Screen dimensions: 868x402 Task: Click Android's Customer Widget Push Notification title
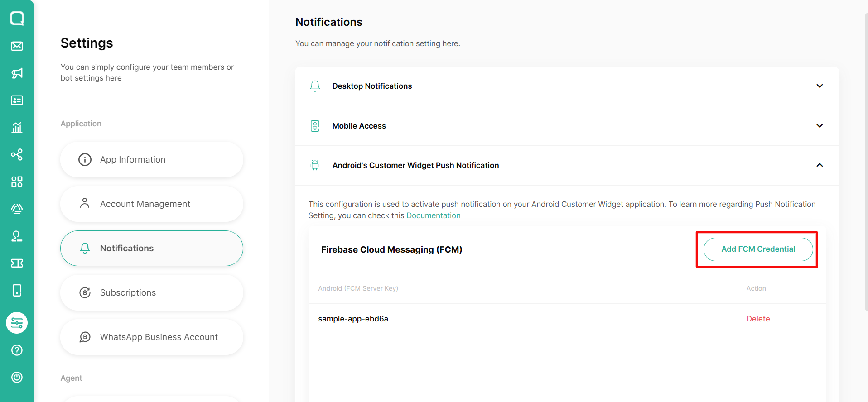(x=415, y=165)
